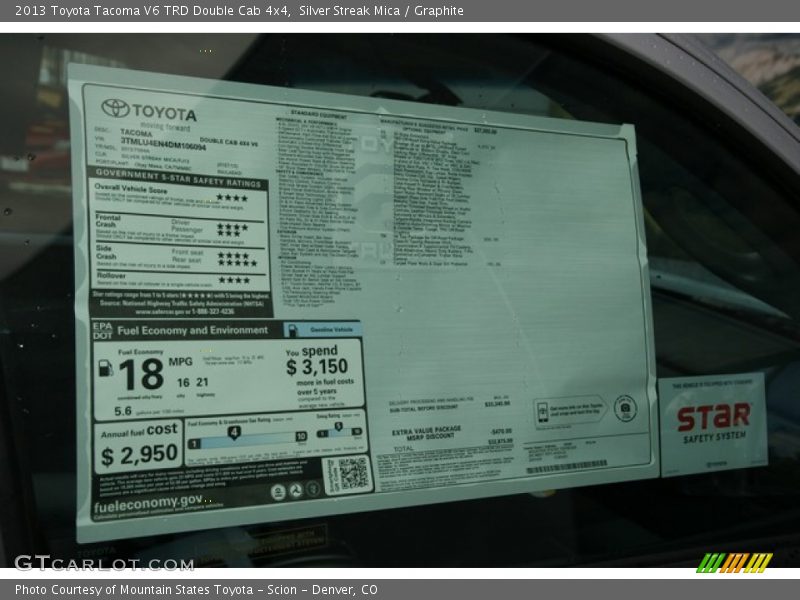Click the 'Standard Equipment' column heading
This screenshot has width=800, height=600.
point(319,114)
